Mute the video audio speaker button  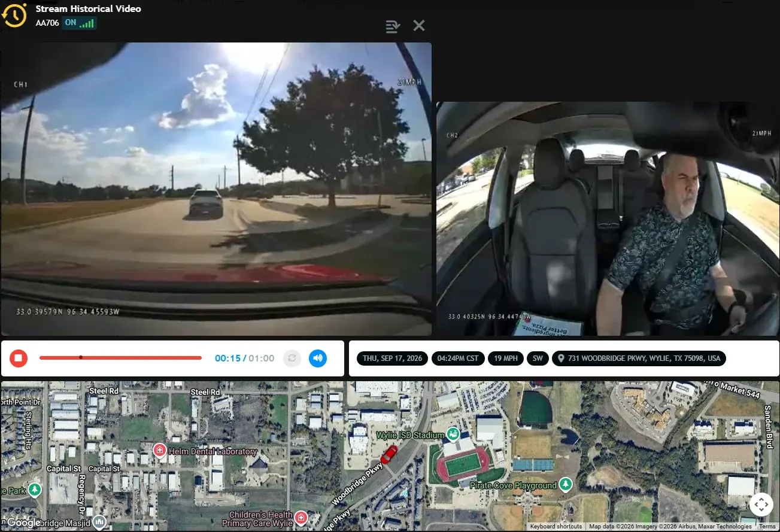[318, 358]
